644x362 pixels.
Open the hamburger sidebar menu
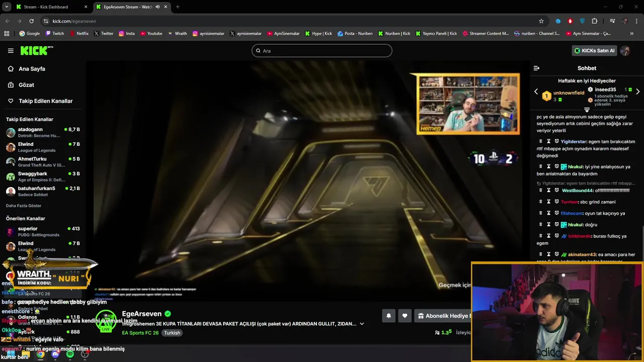tap(11, 51)
